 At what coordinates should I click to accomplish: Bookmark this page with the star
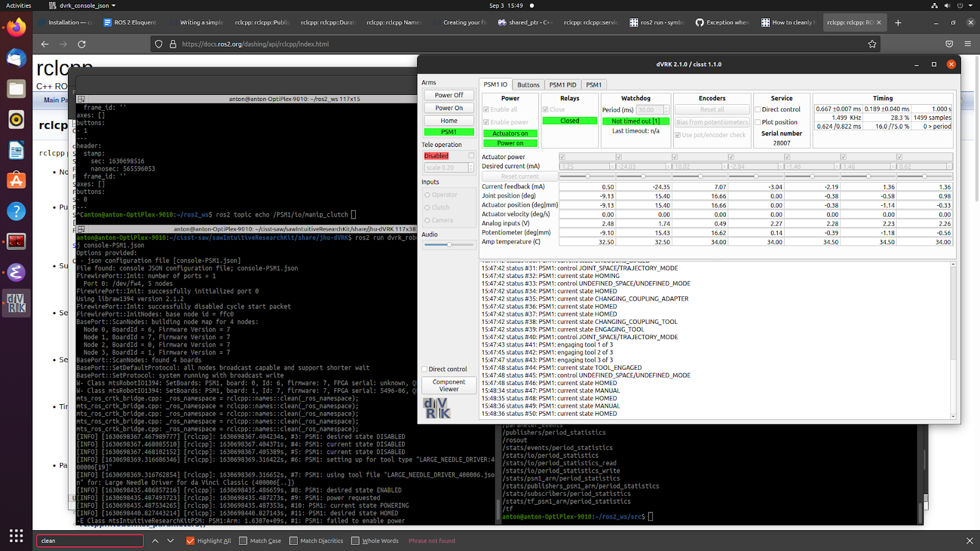(872, 44)
